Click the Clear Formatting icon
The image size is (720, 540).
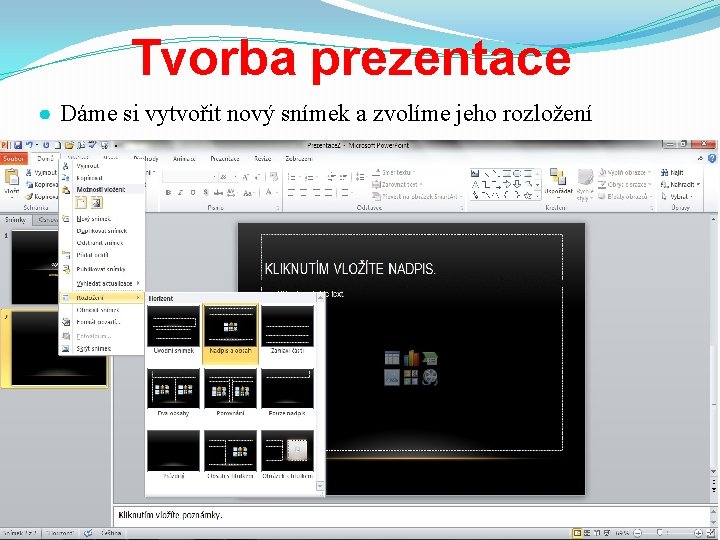coord(274,177)
